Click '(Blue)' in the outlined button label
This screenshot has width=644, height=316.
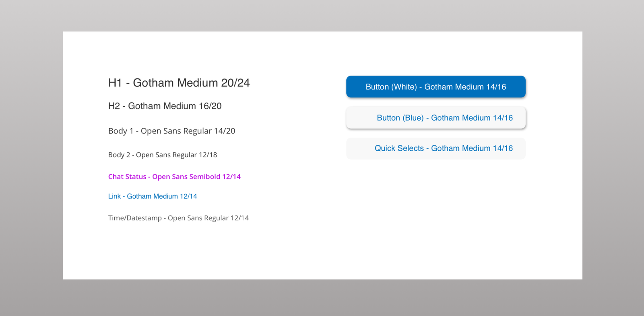[x=413, y=118]
